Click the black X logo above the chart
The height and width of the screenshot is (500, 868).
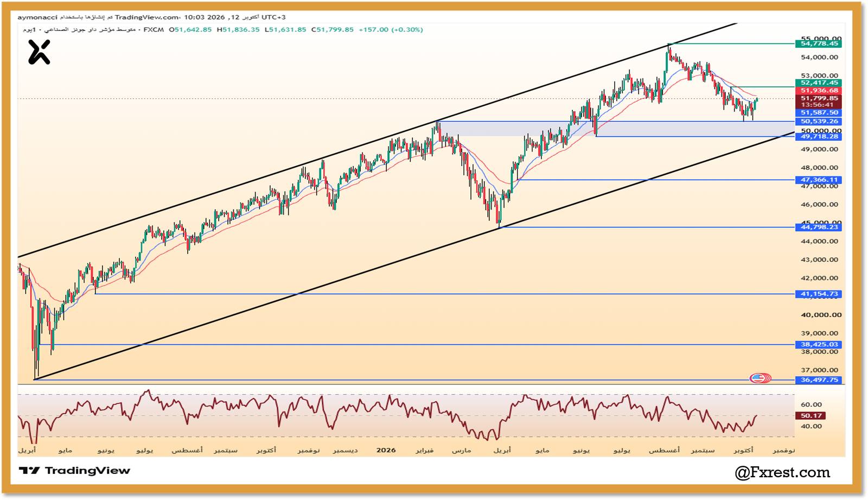39,53
